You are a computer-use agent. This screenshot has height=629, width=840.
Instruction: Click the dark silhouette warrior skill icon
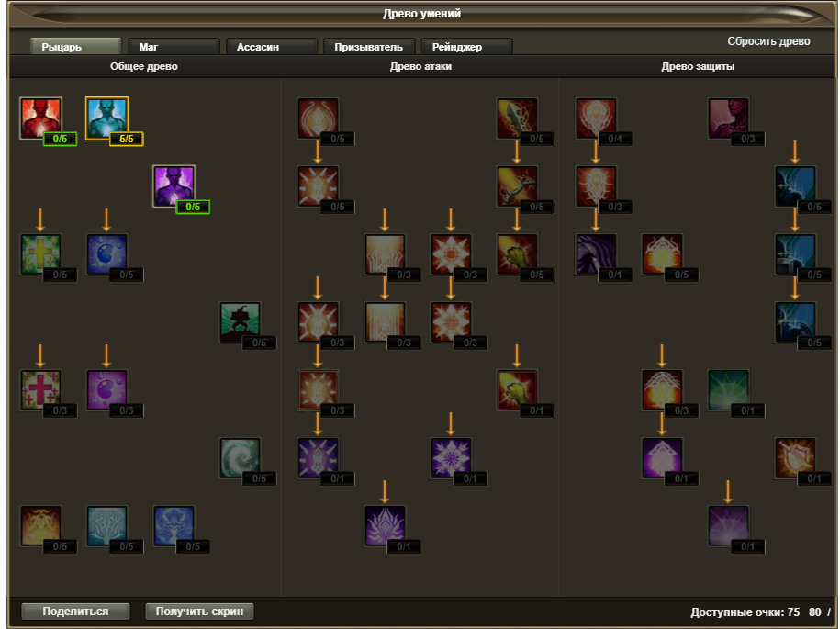tap(240, 322)
